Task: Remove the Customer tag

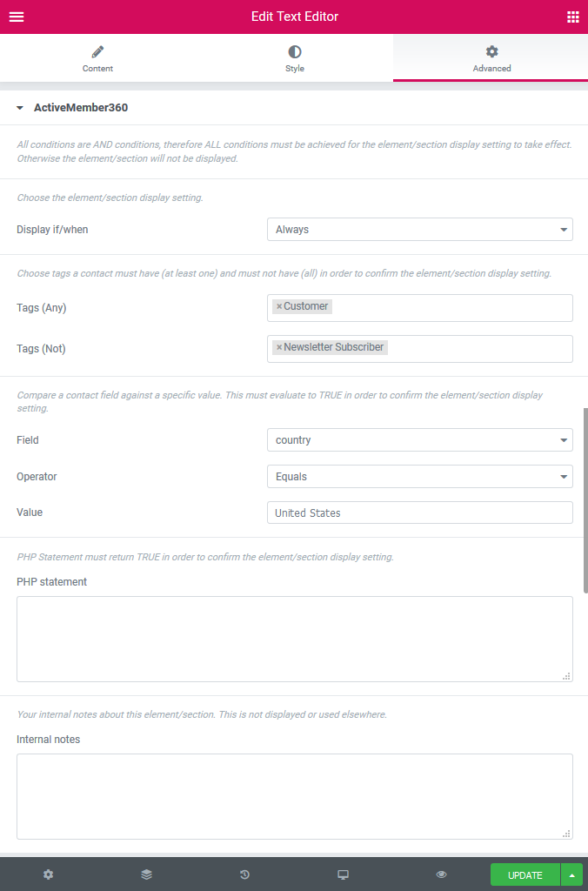Action: 278,305
